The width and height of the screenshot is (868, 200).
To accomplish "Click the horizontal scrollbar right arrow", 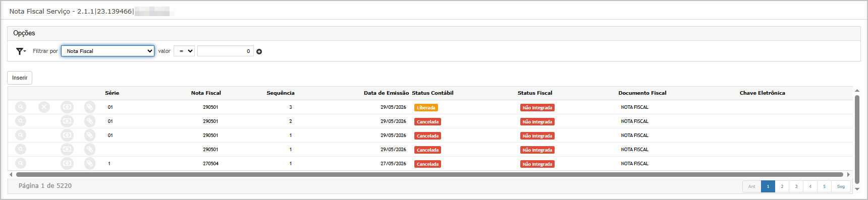I will 848,175.
